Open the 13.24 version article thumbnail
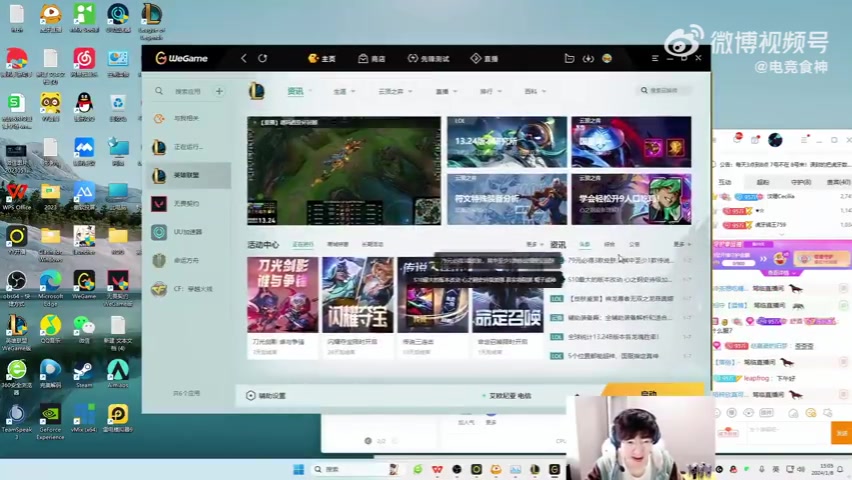This screenshot has height=480, width=852. pyautogui.click(x=507, y=142)
